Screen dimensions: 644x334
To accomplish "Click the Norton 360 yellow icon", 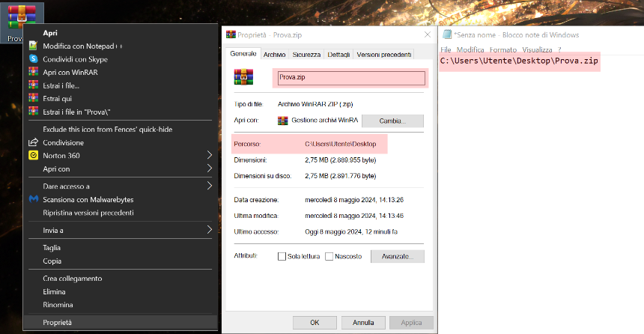I will click(x=33, y=155).
